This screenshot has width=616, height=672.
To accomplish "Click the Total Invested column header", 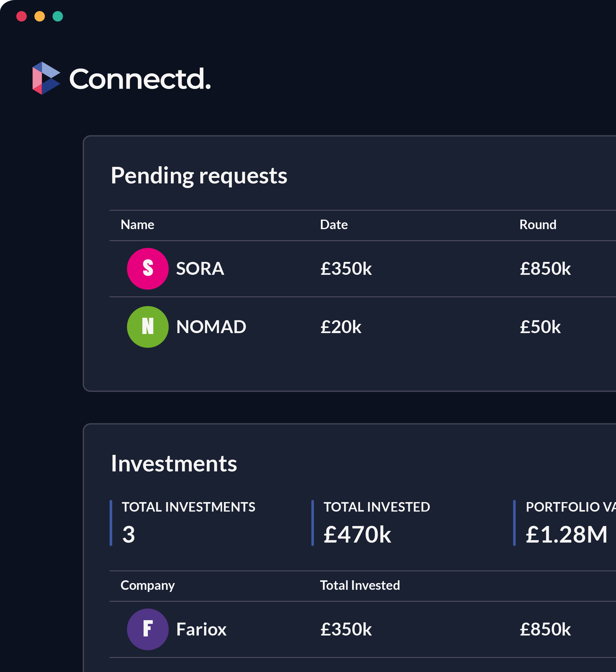I will (x=359, y=585).
